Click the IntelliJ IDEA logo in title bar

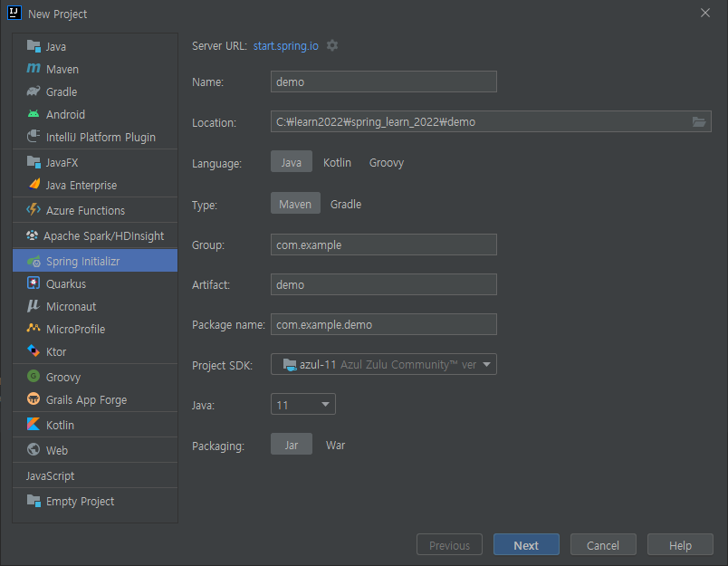coord(14,13)
